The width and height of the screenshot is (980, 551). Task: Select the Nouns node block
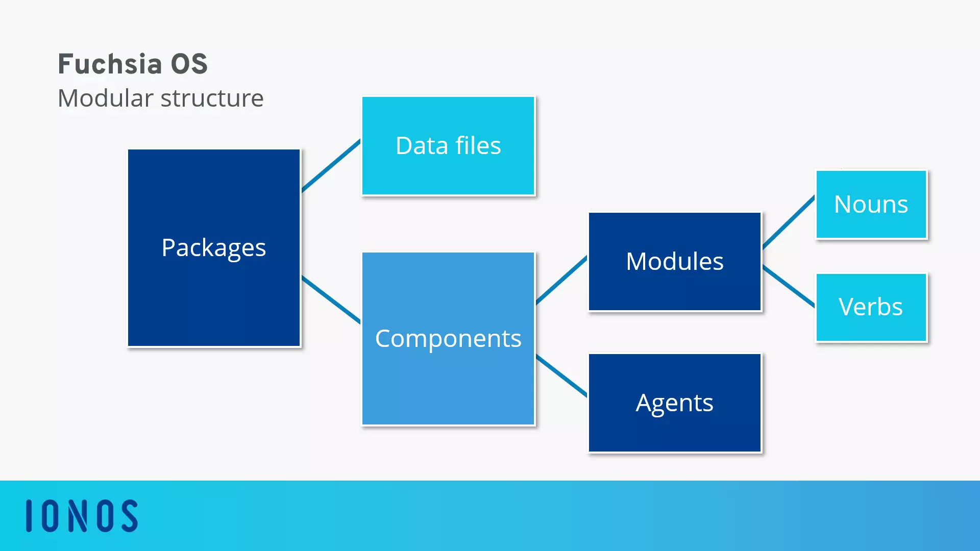[870, 203]
